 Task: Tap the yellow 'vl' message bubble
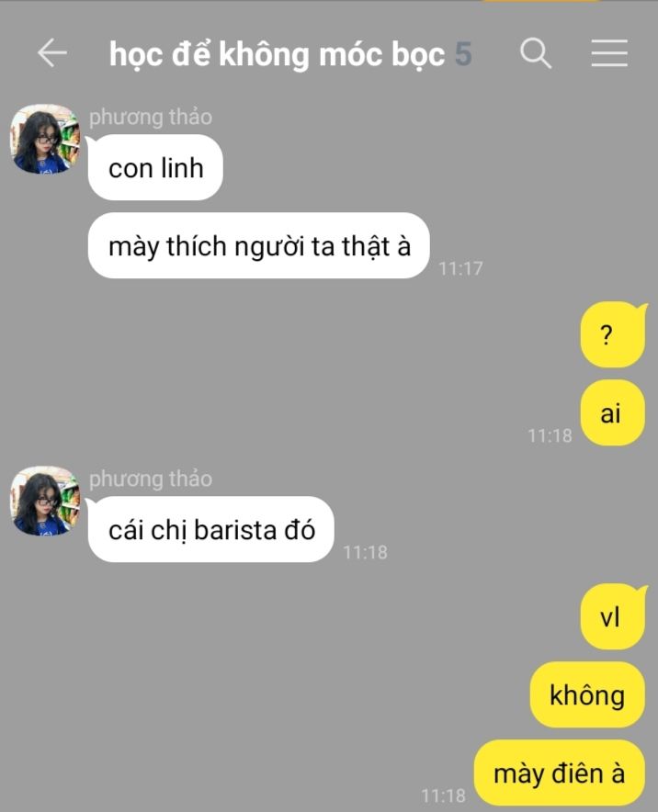pos(612,616)
